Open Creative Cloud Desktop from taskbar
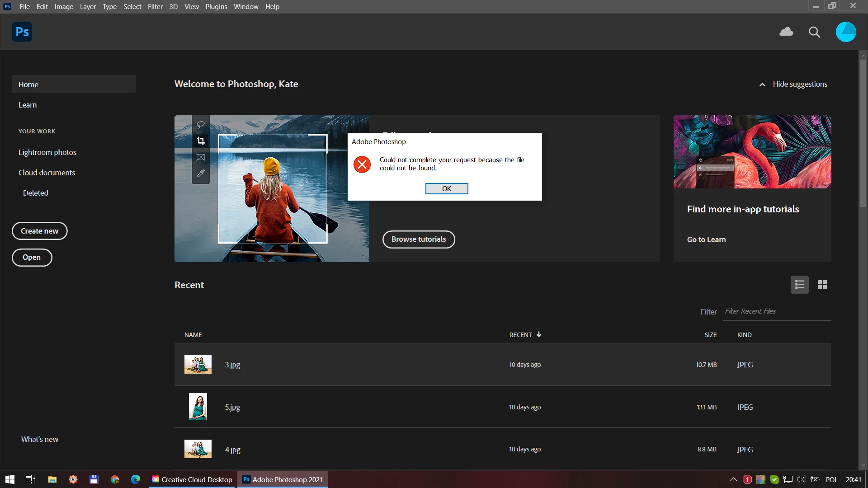The width and height of the screenshot is (868, 488). pyautogui.click(x=192, y=479)
